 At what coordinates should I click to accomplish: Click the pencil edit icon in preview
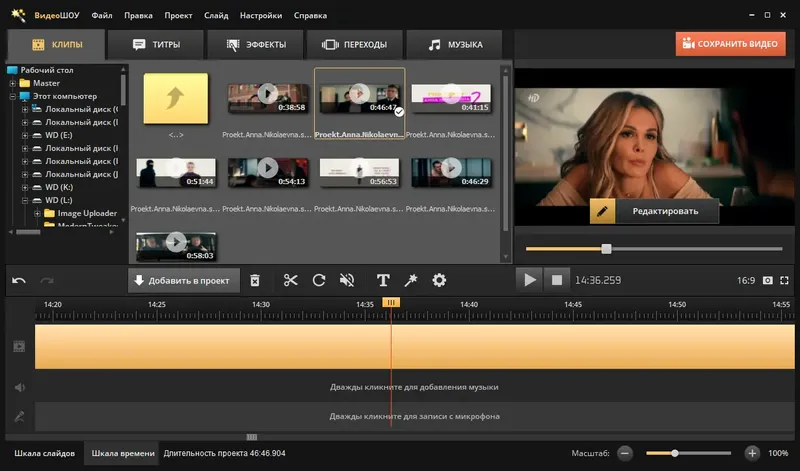pos(602,211)
